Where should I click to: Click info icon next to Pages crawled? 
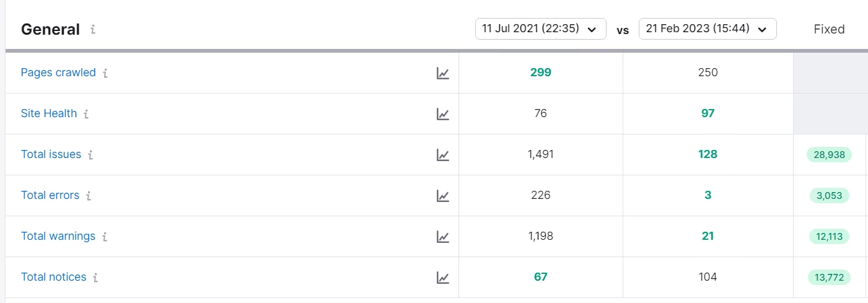[x=105, y=73]
